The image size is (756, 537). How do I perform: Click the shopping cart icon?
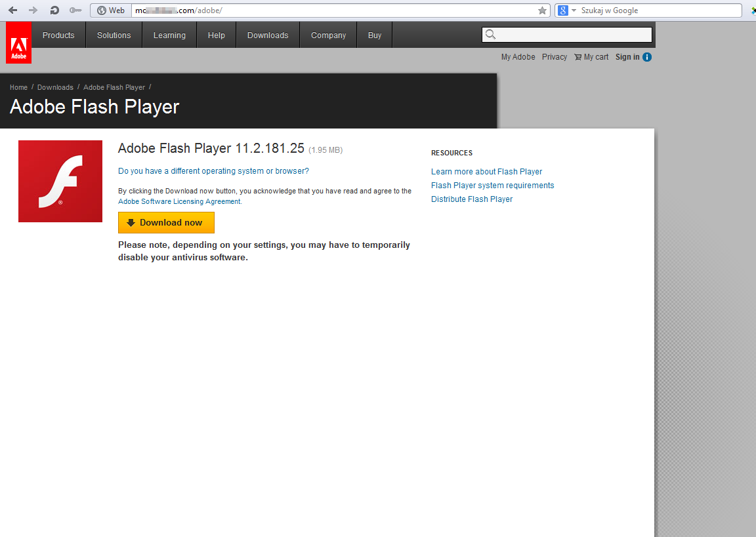tap(577, 57)
